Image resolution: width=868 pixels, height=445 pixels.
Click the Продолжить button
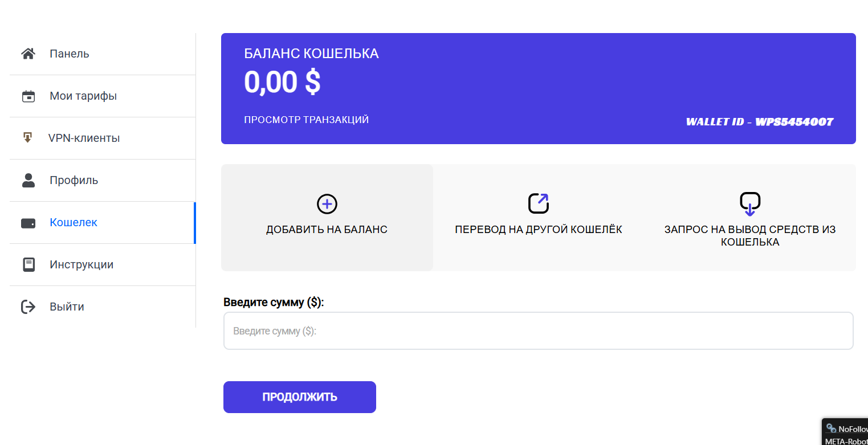[x=300, y=397]
